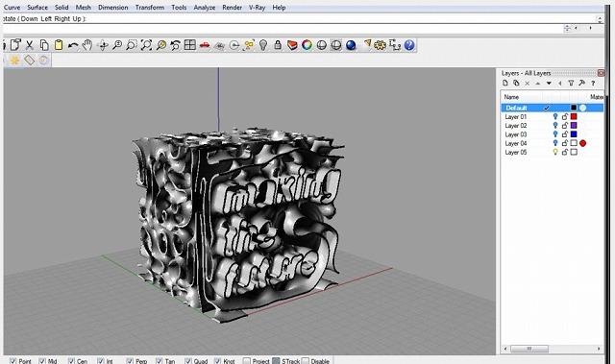Open the Render menu

coord(232,8)
